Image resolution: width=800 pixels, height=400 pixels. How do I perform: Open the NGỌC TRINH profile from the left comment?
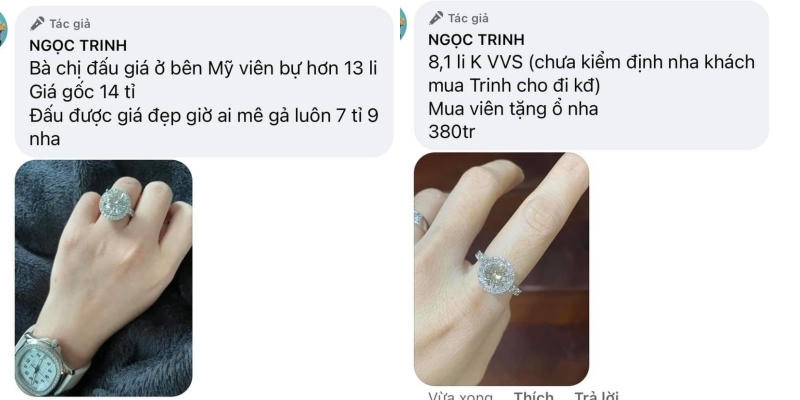pos(78,45)
